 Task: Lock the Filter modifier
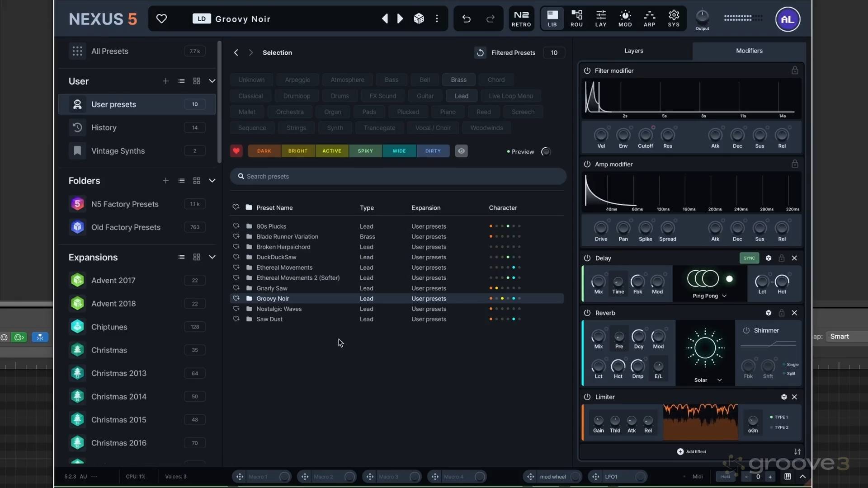coord(794,70)
